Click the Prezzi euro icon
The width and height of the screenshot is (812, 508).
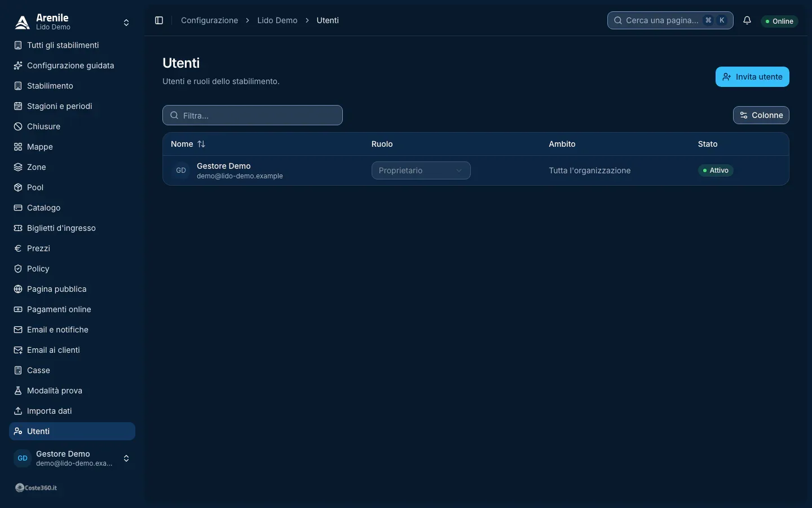pyautogui.click(x=18, y=248)
